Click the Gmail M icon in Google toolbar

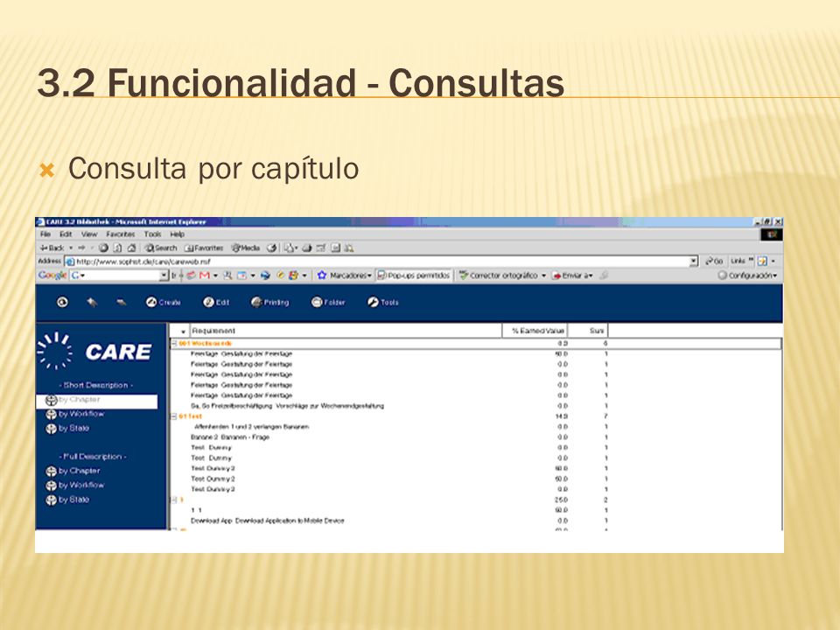[204, 276]
